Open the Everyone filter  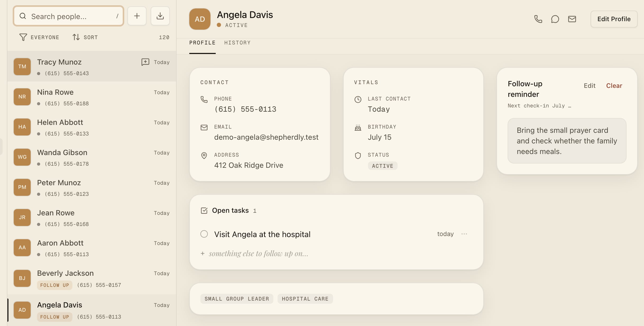tap(39, 37)
